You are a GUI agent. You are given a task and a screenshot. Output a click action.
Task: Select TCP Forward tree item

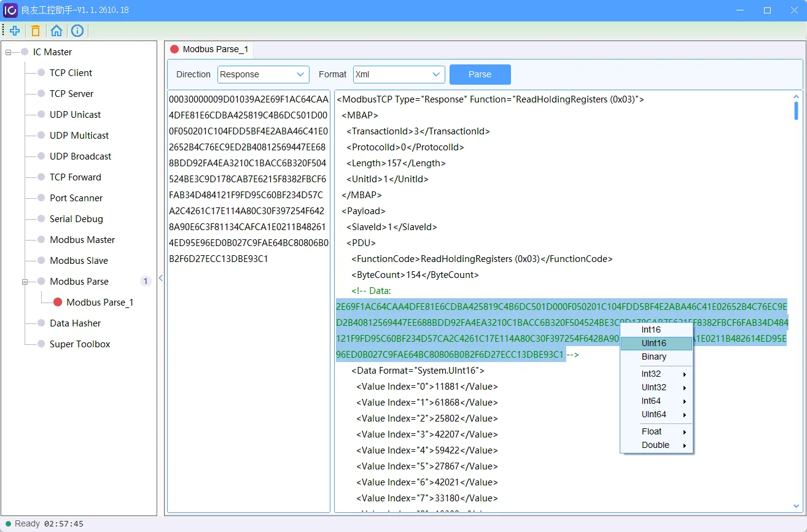click(75, 177)
